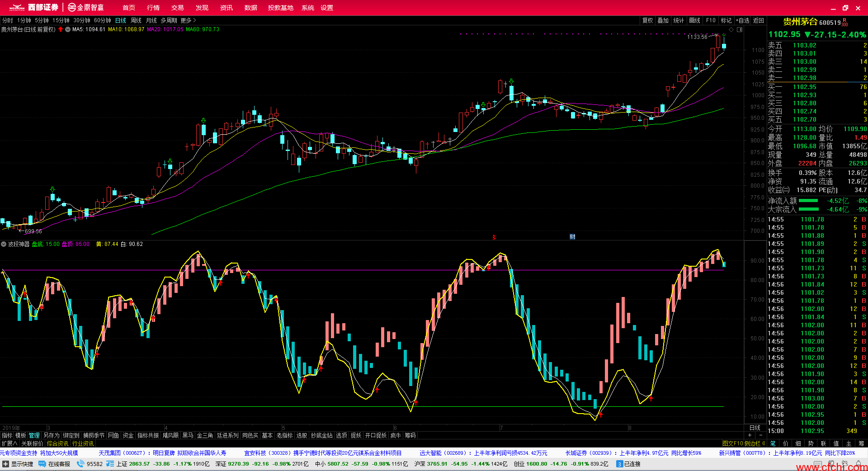Switch to 分时 intraday view

[8, 20]
